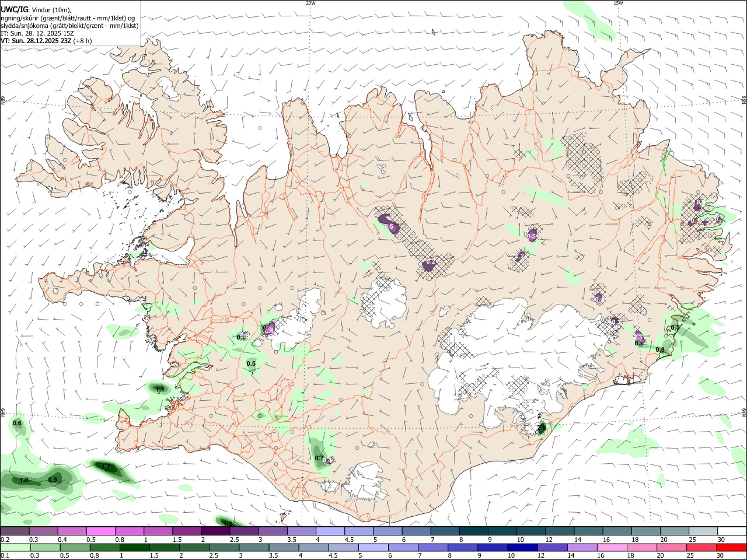
Task: Click the N66 latitude label on left edge
Action: pyautogui.click(x=3, y=100)
